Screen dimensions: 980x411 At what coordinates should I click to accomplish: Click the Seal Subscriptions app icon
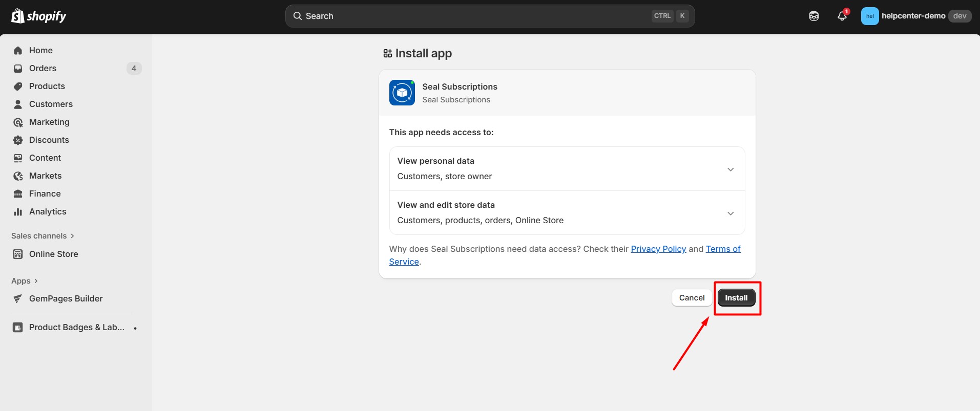coord(402,93)
